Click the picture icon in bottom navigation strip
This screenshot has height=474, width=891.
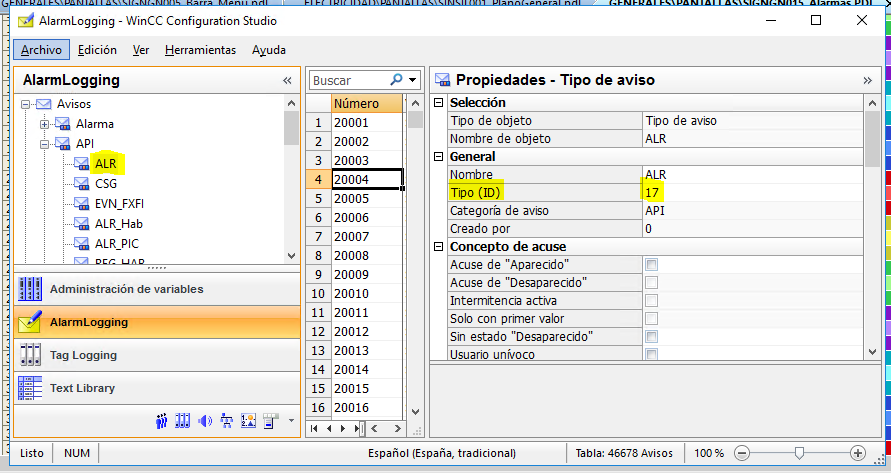tap(248, 421)
